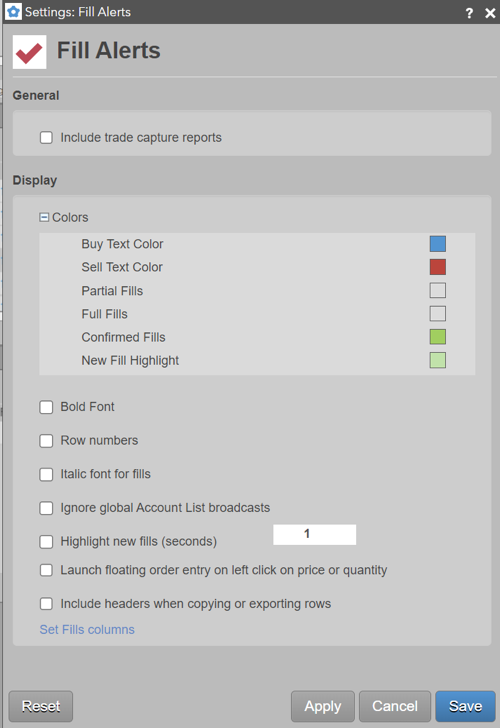Click the app logo in title bar
The height and width of the screenshot is (728, 500).
(x=13, y=12)
